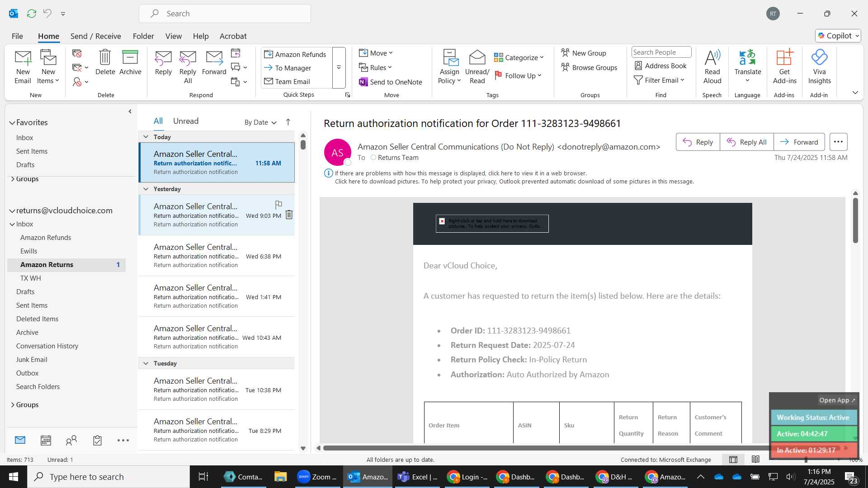868x488 pixels.
Task: Open the Send / Receive tab
Action: click(x=95, y=36)
